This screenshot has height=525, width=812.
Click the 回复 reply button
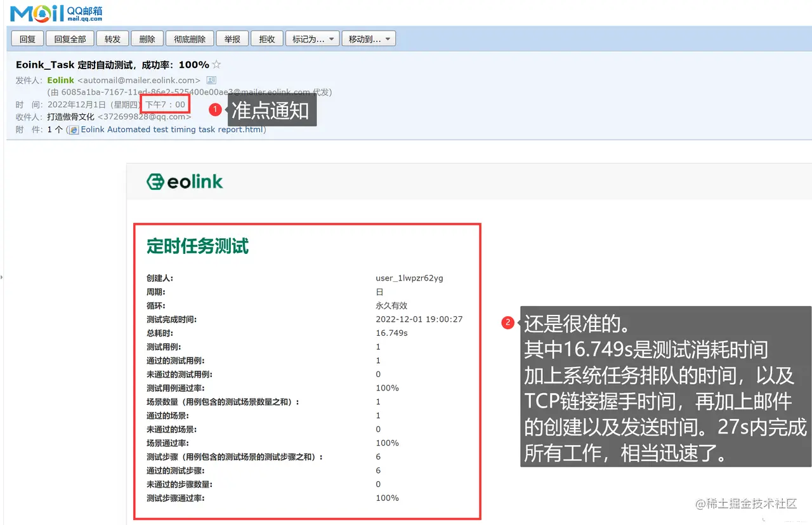(27, 39)
